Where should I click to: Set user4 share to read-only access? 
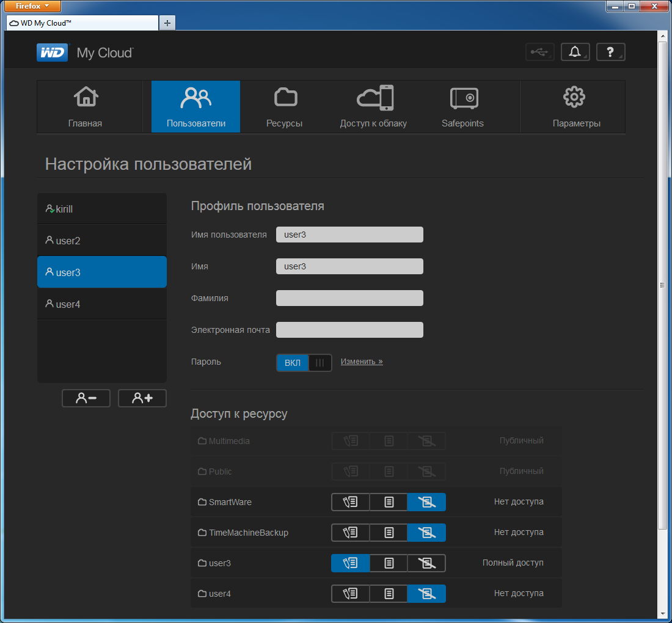point(389,594)
